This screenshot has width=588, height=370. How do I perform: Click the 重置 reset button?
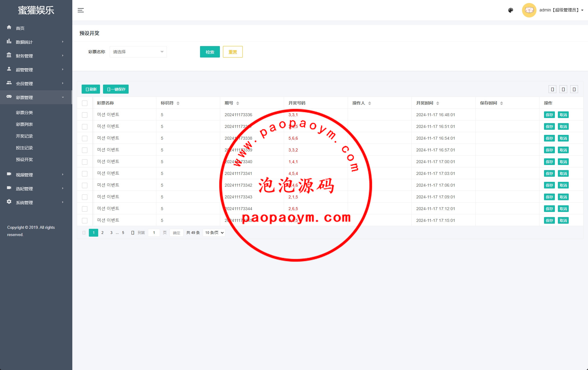(233, 52)
